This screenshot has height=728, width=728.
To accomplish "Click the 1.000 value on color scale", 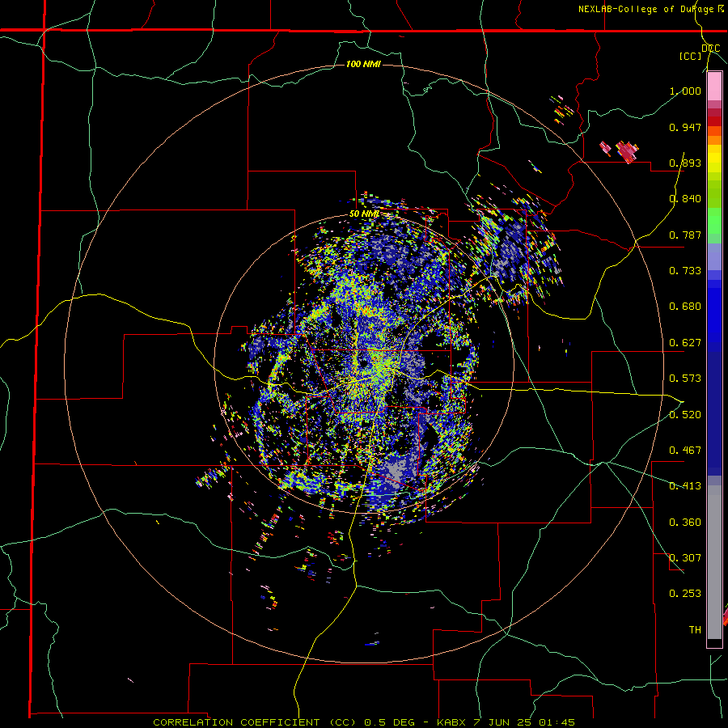I will (685, 91).
